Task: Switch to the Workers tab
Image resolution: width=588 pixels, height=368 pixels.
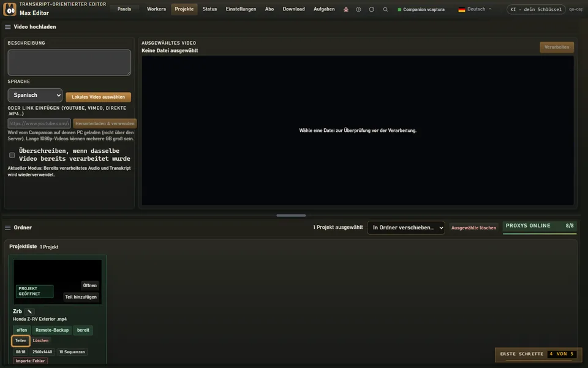Action: [156, 9]
